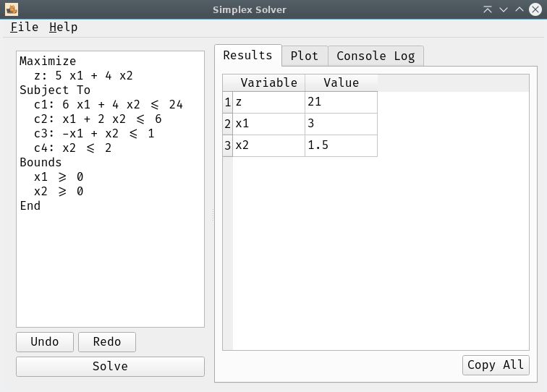The width and height of the screenshot is (547, 392).
Task: Click the Variable column header
Action: pos(268,82)
